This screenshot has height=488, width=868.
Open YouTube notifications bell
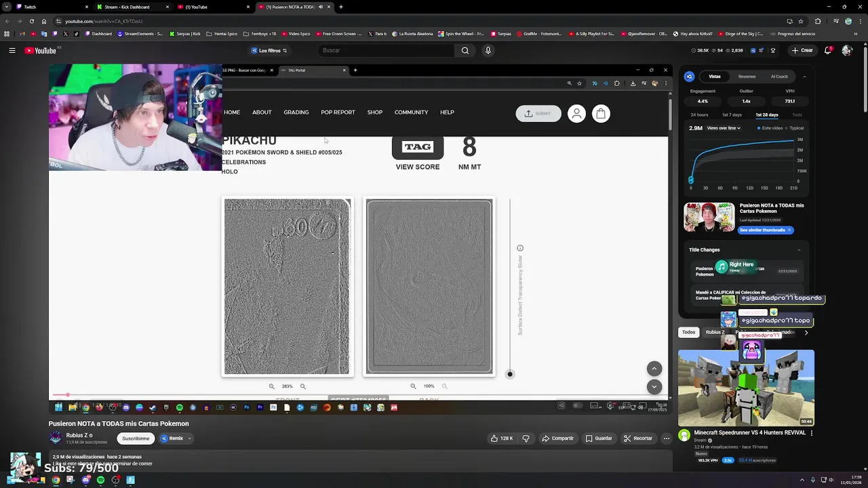(x=829, y=50)
